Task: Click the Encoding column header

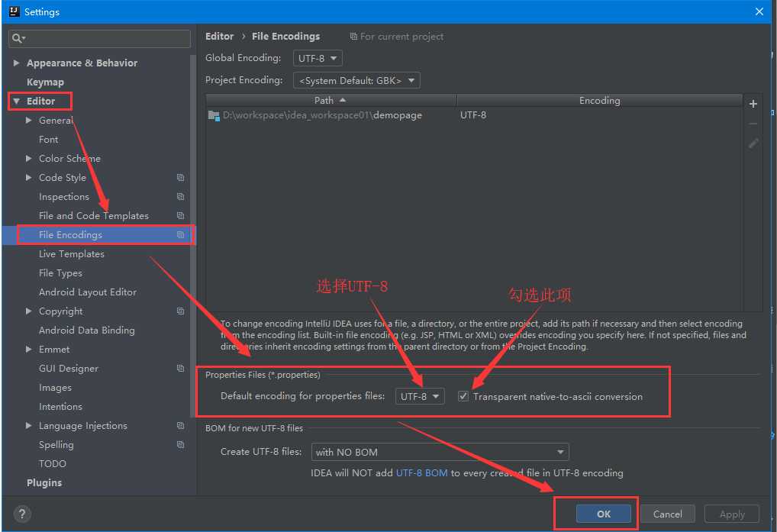Action: (600, 100)
